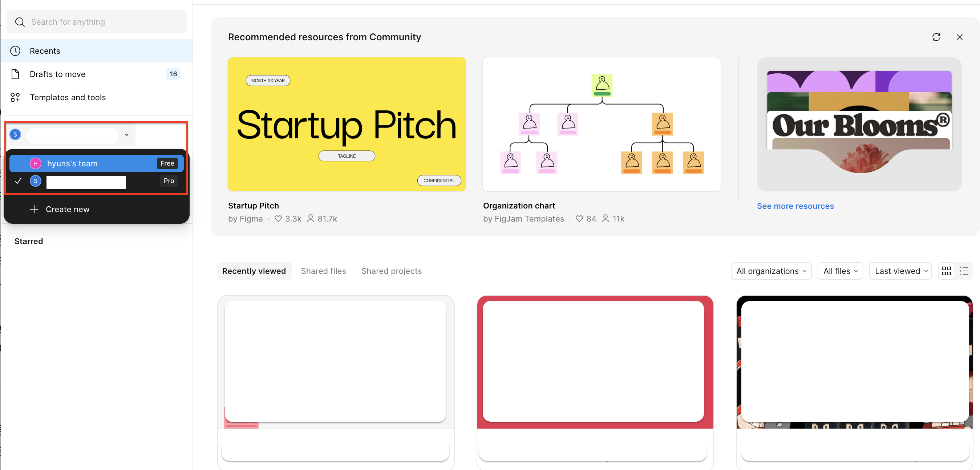Open the Startup Pitch template thumbnail

[346, 124]
